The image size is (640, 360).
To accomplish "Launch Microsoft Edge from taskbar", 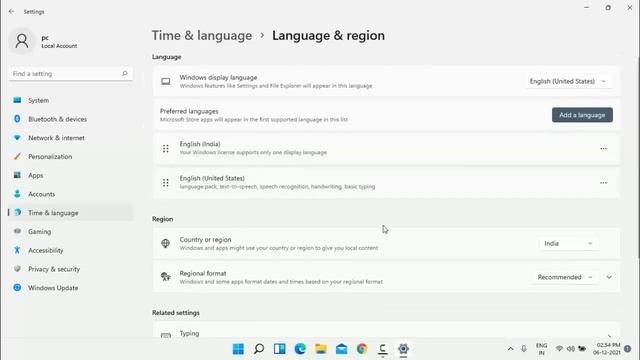I will (x=300, y=349).
